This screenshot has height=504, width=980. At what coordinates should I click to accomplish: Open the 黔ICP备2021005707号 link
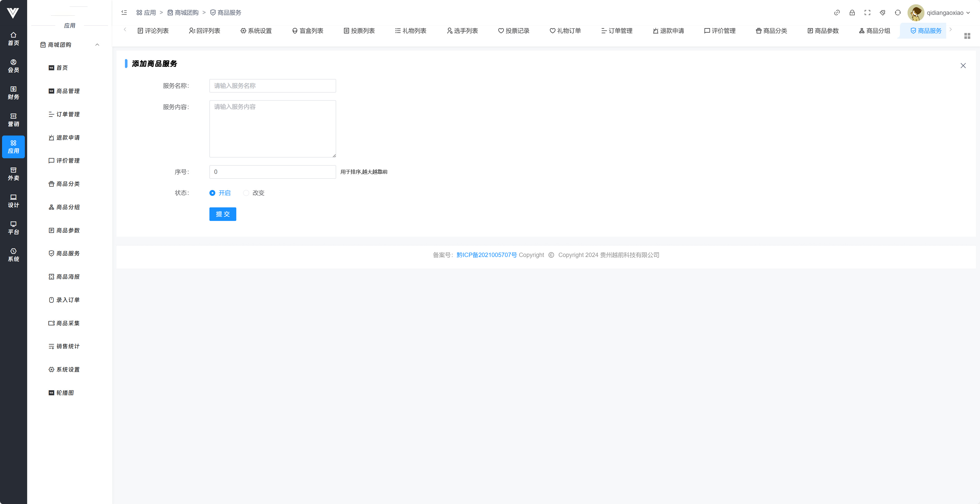tap(486, 255)
